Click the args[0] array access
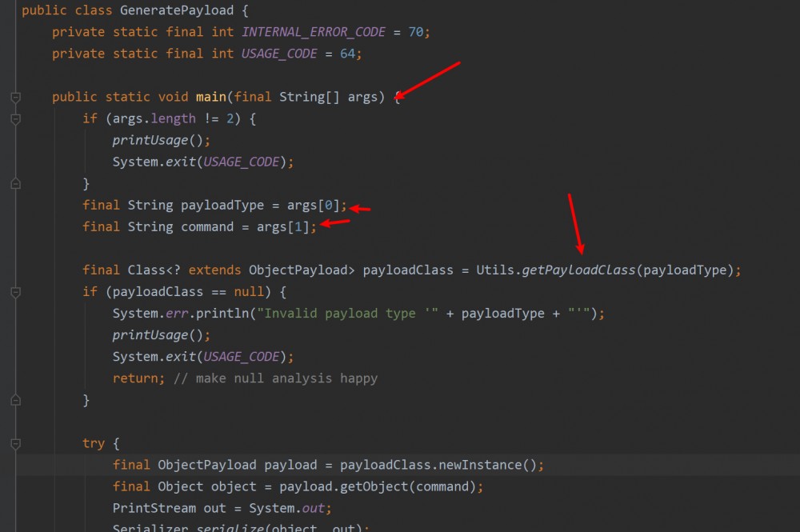Screen dimensions: 800x532 click(315, 205)
